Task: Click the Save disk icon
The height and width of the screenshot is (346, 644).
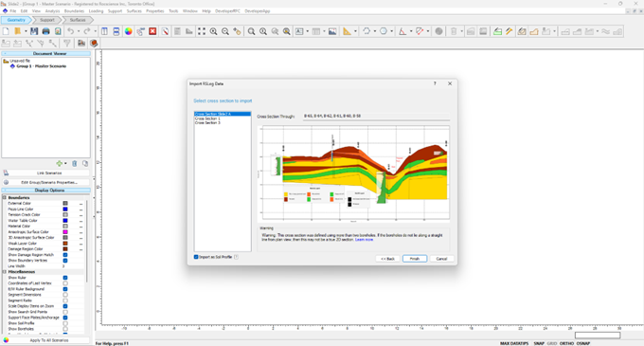Action: tap(34, 31)
